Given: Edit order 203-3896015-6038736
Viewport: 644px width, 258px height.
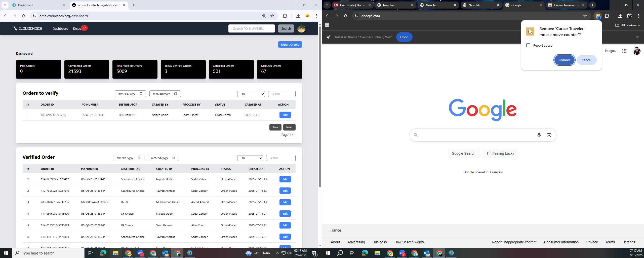Looking at the screenshot, I should coord(285,202).
